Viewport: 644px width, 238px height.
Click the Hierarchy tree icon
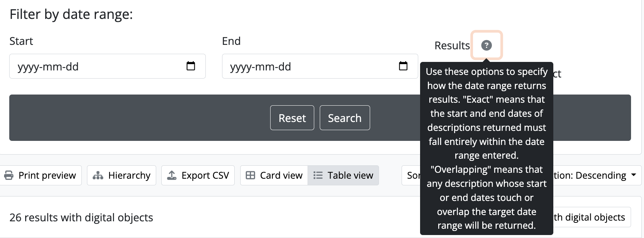[x=98, y=175]
